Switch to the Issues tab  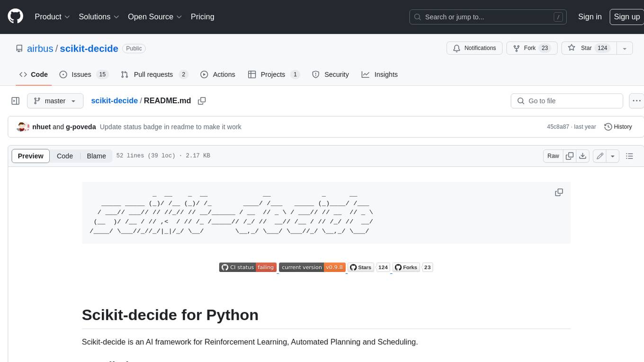click(84, 74)
